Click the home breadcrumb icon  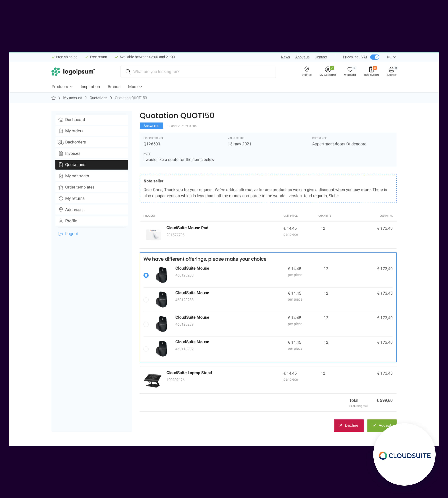(x=53, y=98)
